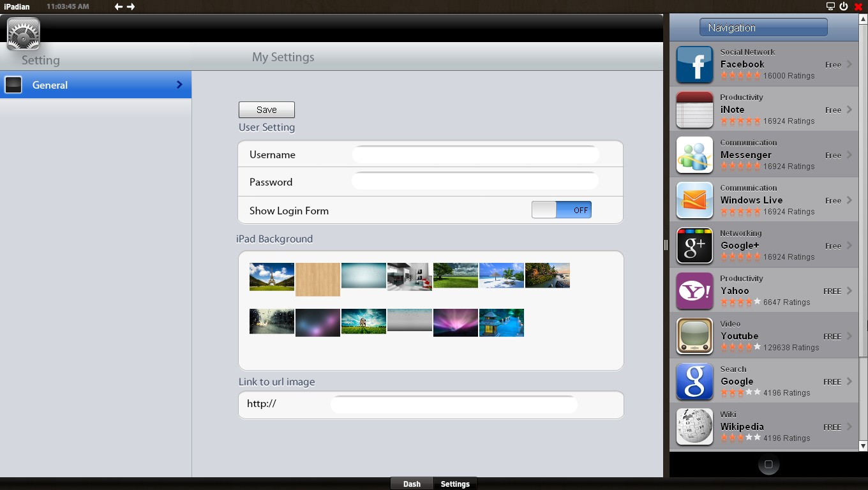Expand Yahoo entry chevron
The image size is (868, 490).
pyautogui.click(x=849, y=290)
